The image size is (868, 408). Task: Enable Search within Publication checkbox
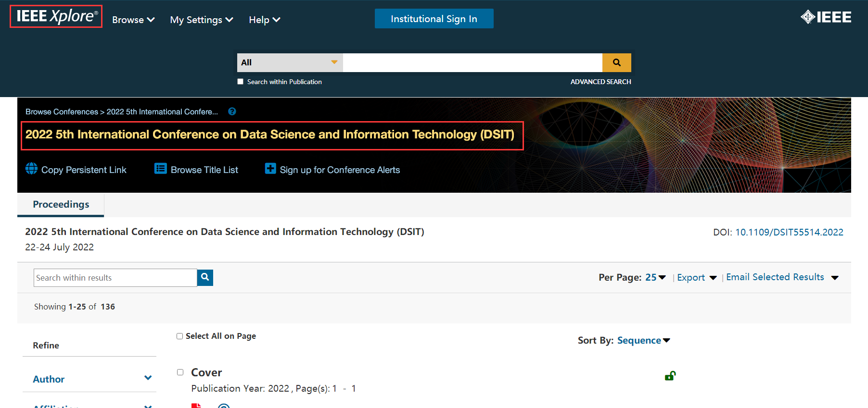click(x=241, y=82)
